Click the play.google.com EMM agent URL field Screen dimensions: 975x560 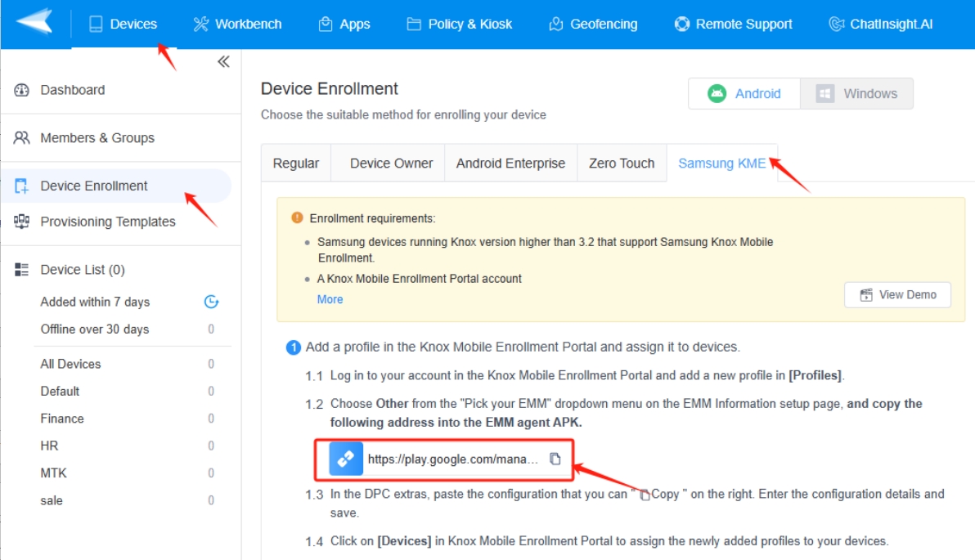(x=452, y=459)
